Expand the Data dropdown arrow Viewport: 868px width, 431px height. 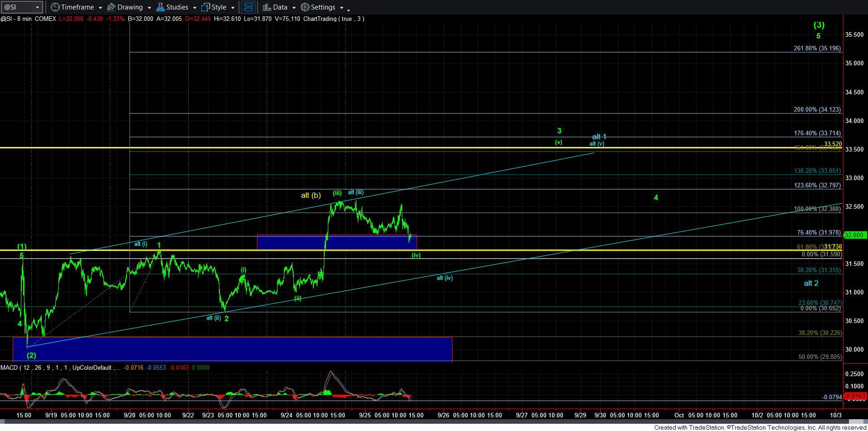point(294,8)
